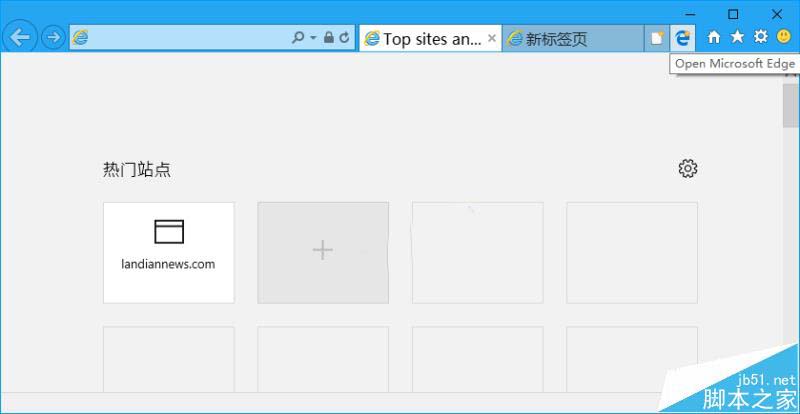This screenshot has width=800, height=414.
Task: Open the Tools gear in the toolbar
Action: [760, 36]
